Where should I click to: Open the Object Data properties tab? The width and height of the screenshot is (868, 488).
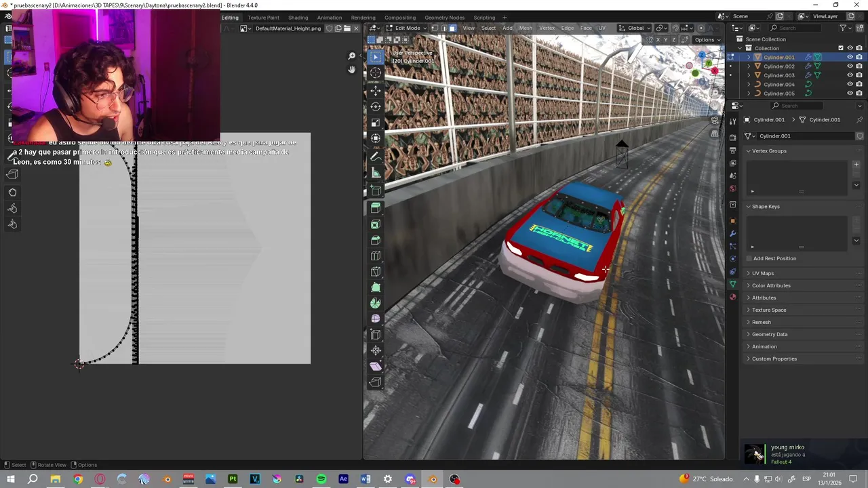732,284
